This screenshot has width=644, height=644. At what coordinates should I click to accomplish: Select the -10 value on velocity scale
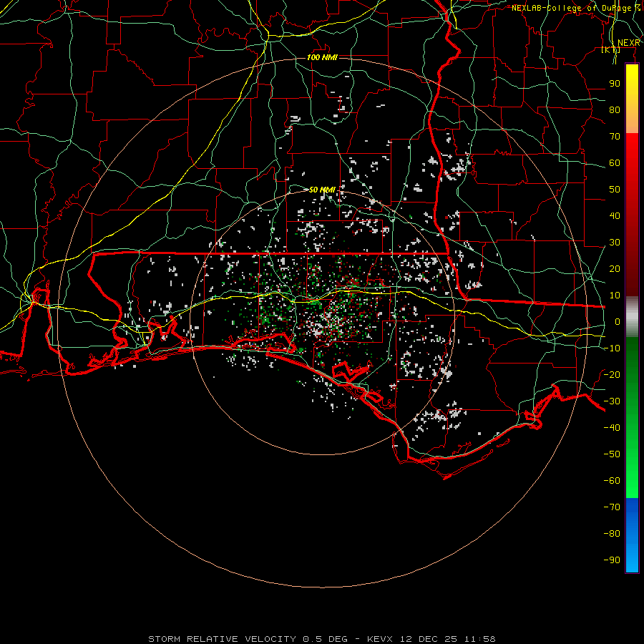[612, 348]
